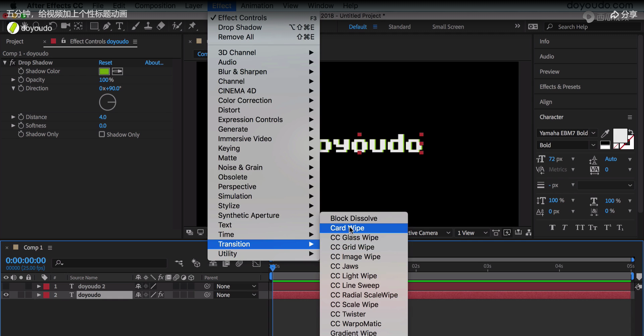Click the Direction angle dial
644x336 pixels.
107,102
